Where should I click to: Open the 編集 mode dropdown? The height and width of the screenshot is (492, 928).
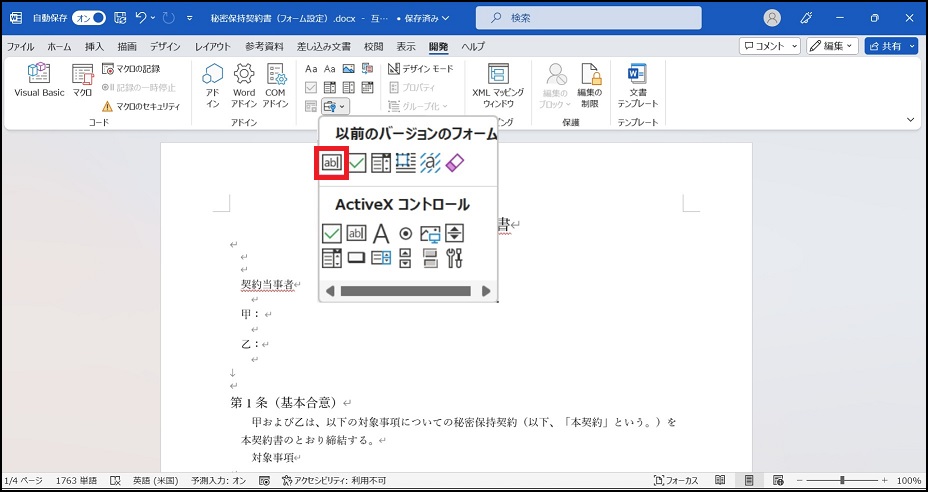tap(832, 46)
